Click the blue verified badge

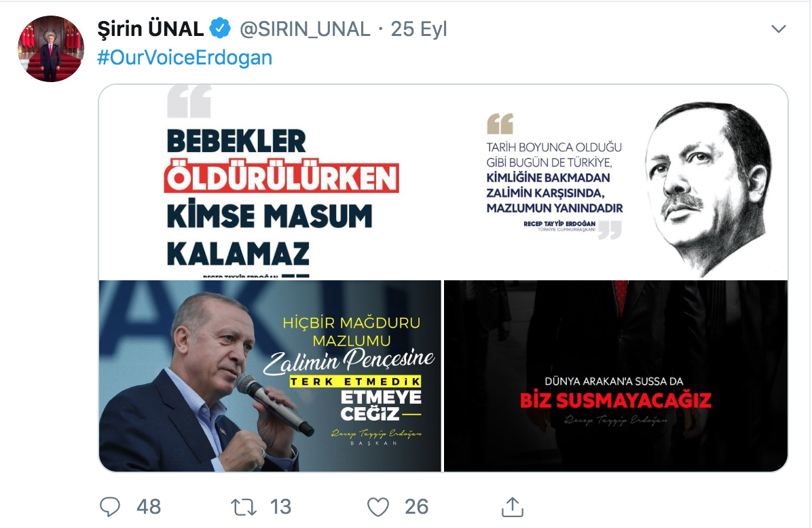click(220, 28)
